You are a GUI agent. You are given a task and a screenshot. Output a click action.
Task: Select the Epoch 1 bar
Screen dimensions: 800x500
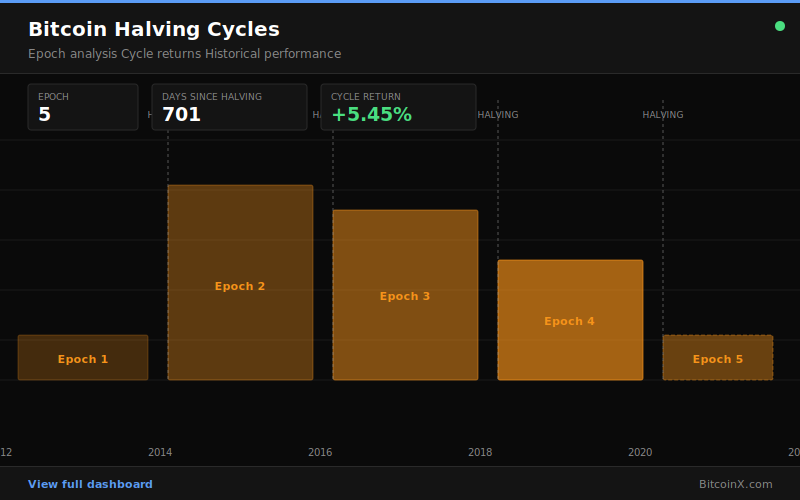point(83,358)
